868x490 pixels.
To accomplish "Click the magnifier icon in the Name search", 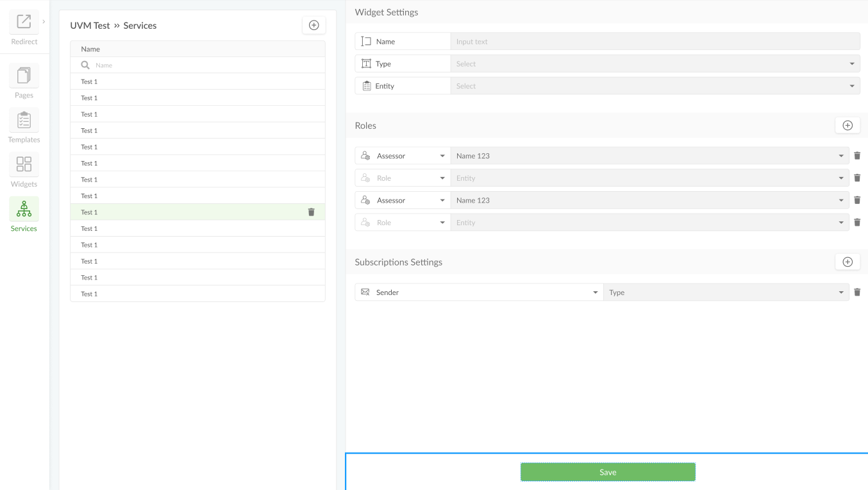I will point(85,65).
